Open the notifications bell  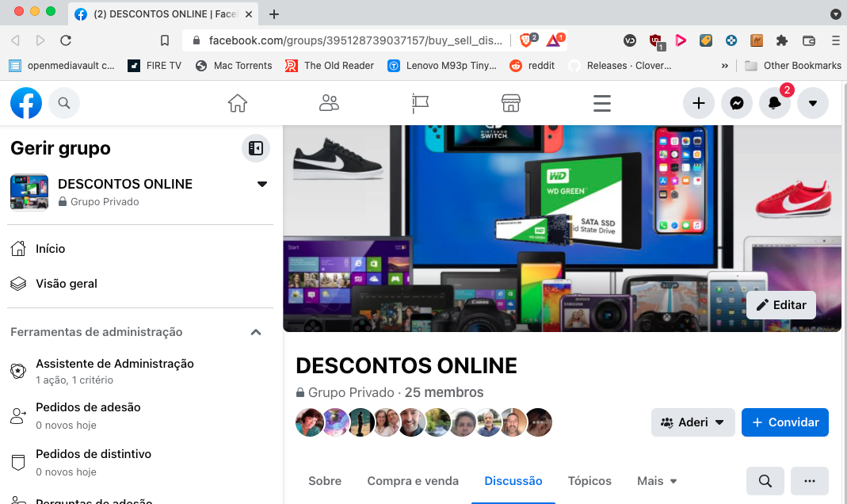click(x=775, y=103)
